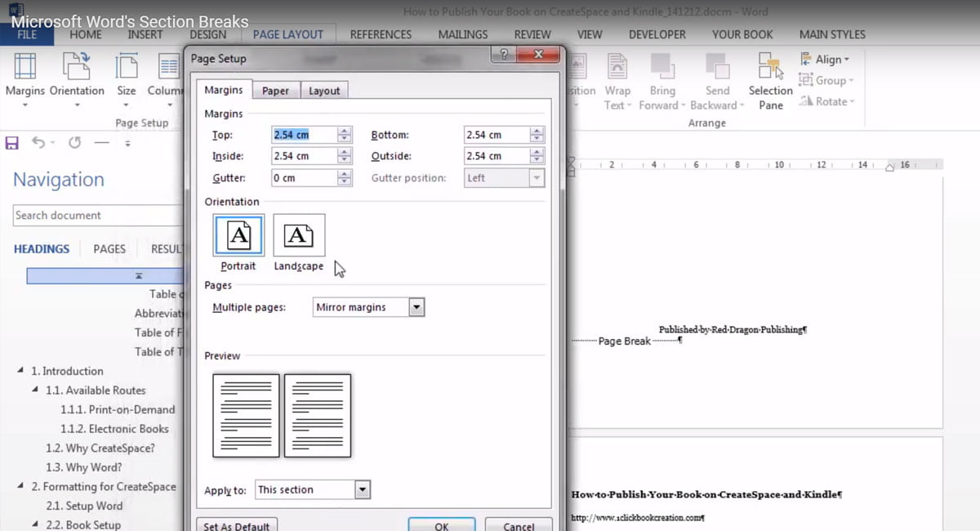
Task: Open the REFERENCES ribbon tab
Action: coord(381,34)
